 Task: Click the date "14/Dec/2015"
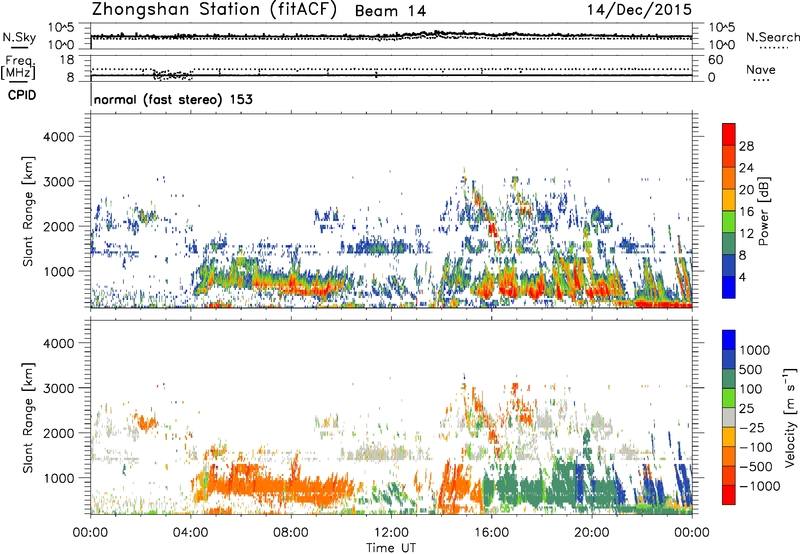point(640,10)
